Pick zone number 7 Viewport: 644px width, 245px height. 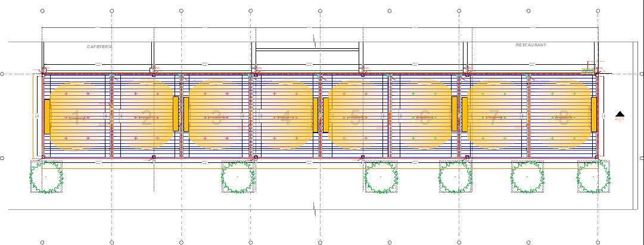(494, 119)
